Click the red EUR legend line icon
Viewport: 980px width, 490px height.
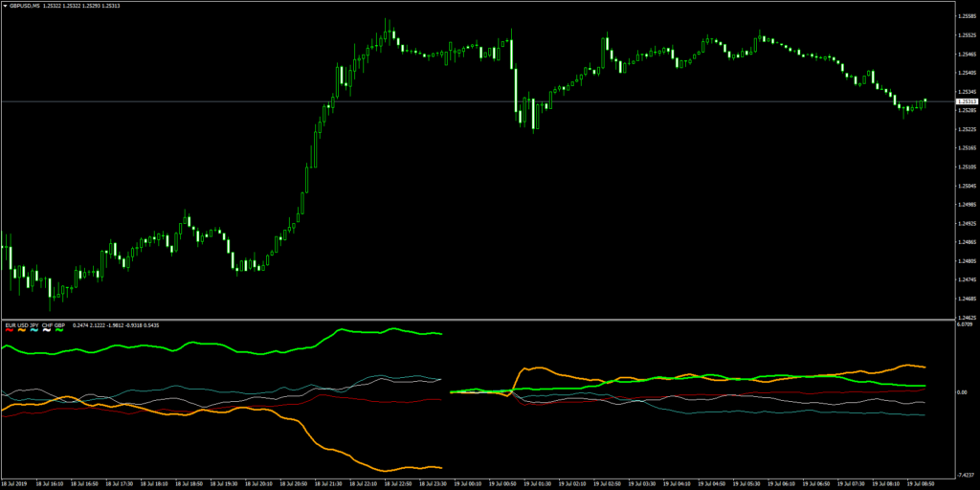coord(10,330)
